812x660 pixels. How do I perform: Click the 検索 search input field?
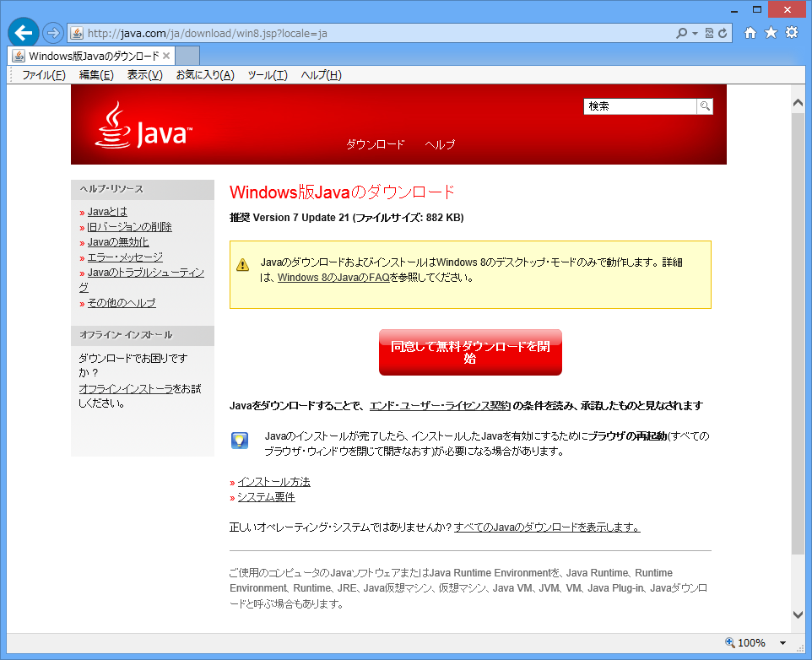[640, 106]
